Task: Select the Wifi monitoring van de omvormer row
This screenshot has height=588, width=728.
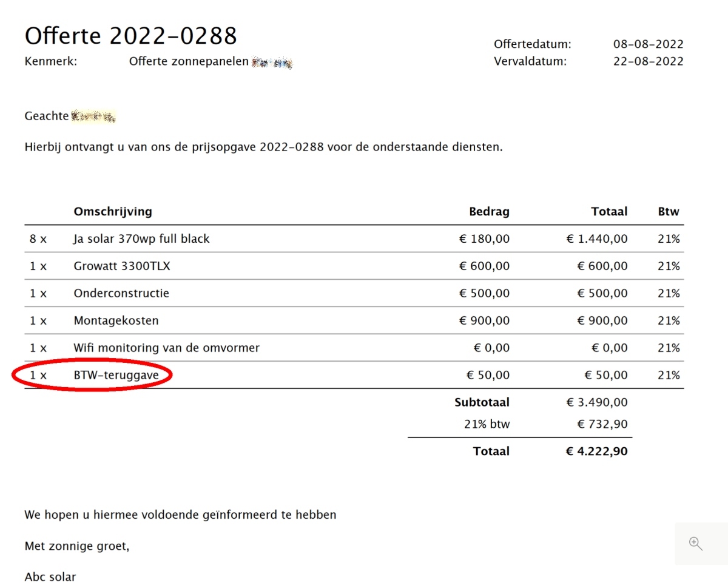Action: click(x=166, y=348)
